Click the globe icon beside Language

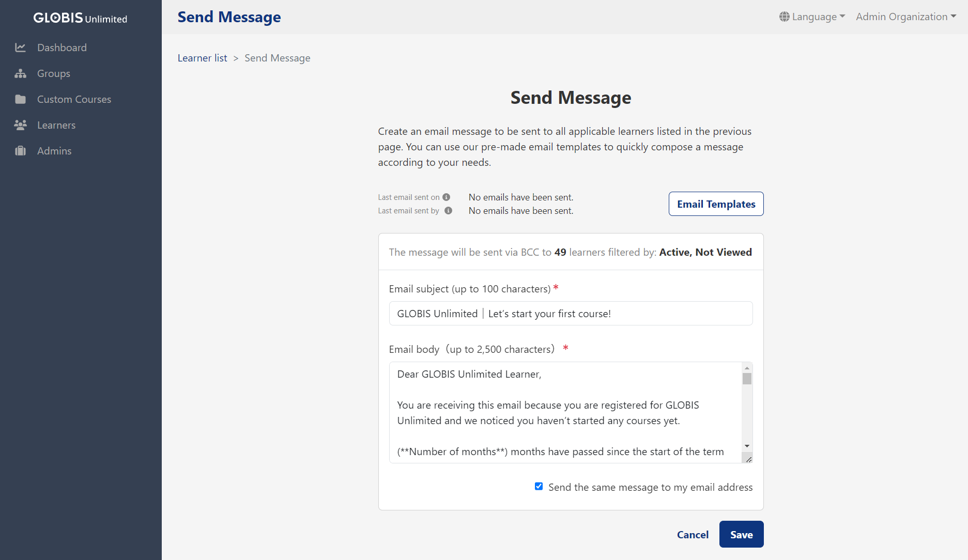coord(785,17)
